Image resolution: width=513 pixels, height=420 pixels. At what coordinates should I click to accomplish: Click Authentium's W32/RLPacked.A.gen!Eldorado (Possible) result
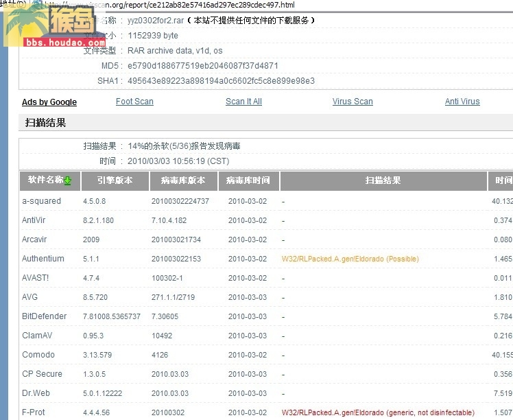pos(350,259)
